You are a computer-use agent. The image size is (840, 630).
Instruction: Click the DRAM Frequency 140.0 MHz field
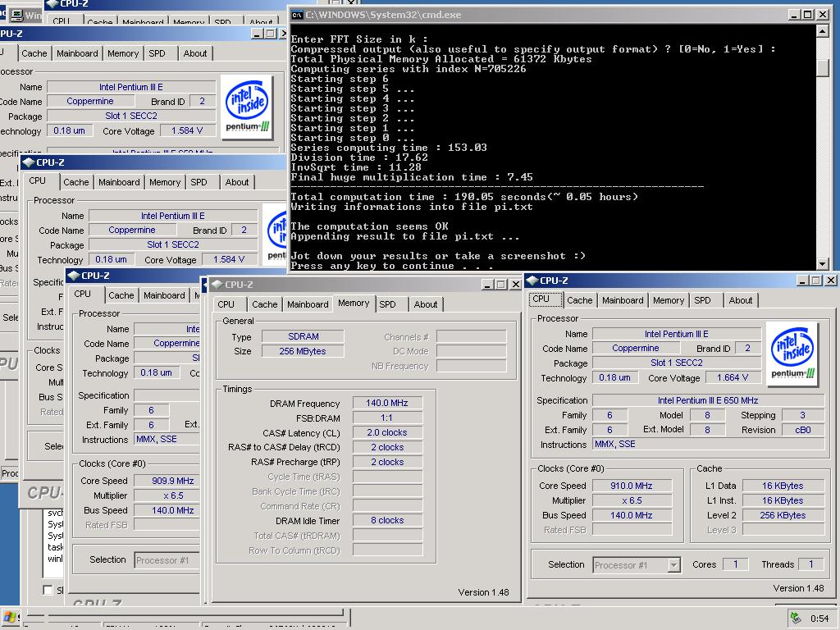click(387, 403)
